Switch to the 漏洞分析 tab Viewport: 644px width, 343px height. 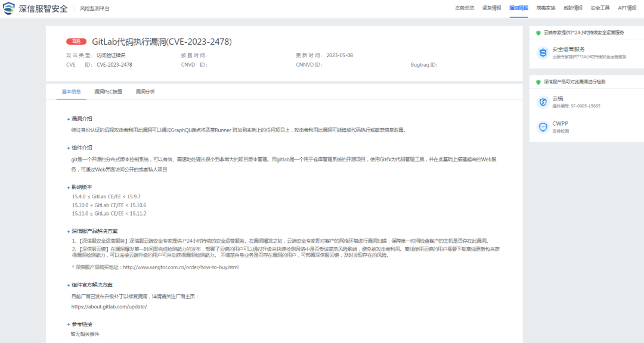(145, 92)
